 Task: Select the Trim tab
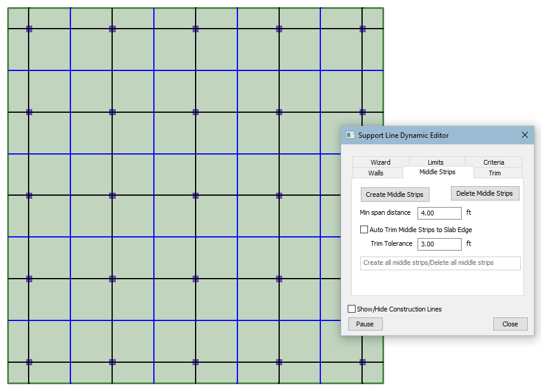(x=494, y=173)
